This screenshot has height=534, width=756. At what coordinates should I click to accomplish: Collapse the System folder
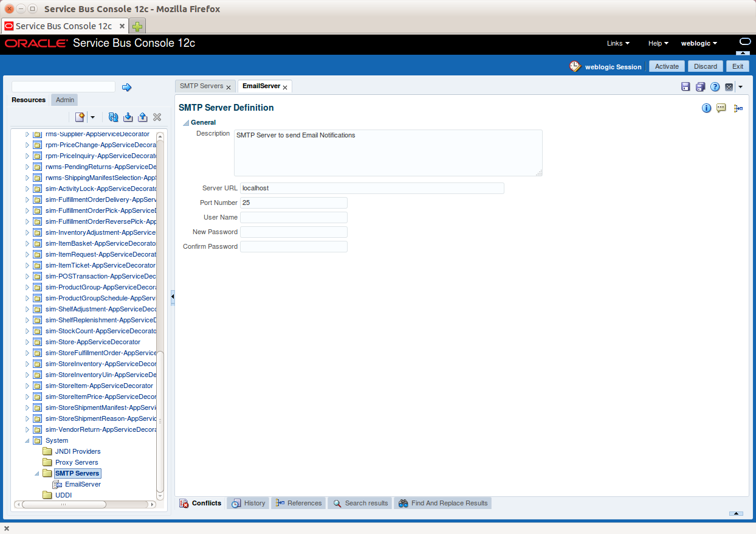click(27, 440)
